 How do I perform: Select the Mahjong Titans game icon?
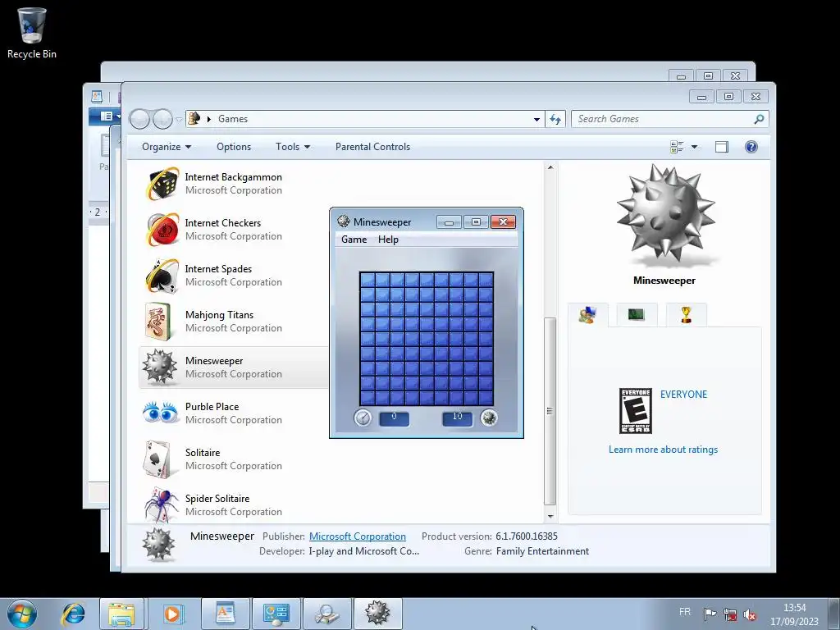(x=158, y=322)
